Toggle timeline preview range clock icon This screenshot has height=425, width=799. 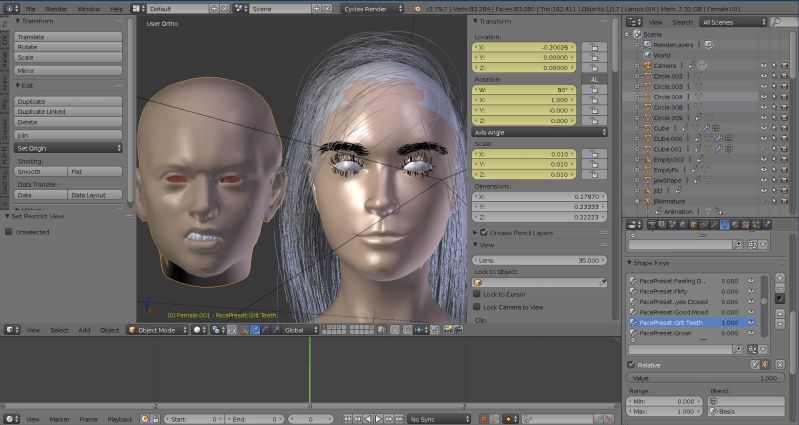(145, 419)
